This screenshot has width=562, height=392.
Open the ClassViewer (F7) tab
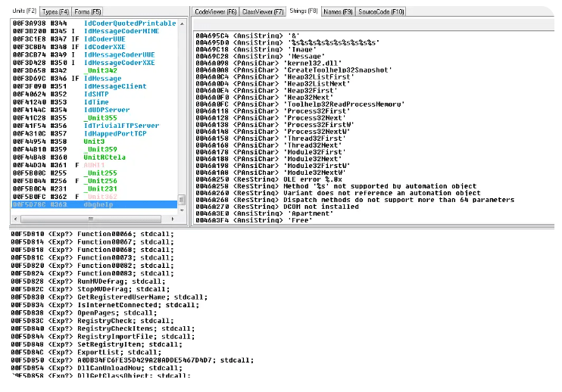[263, 12]
